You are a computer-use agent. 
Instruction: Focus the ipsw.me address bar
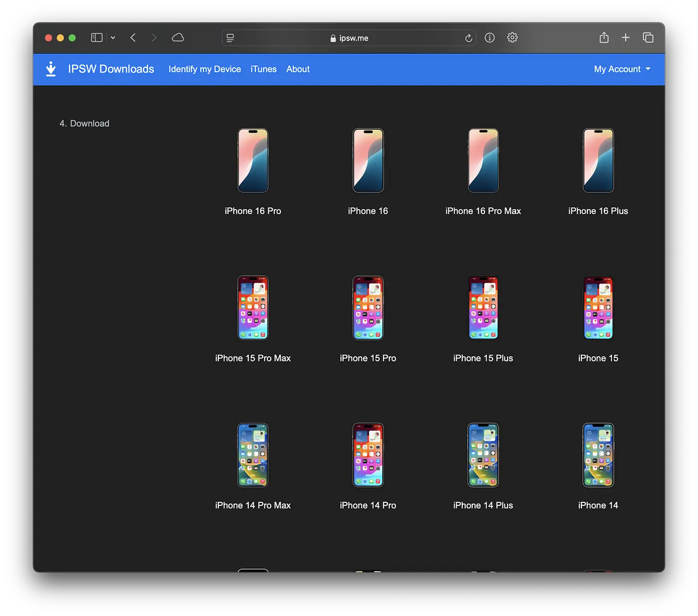tap(349, 38)
